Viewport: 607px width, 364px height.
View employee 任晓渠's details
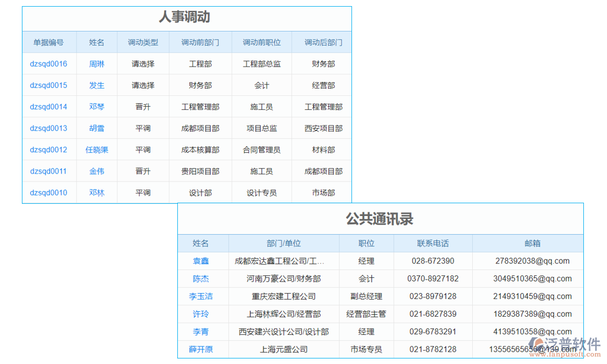point(97,150)
